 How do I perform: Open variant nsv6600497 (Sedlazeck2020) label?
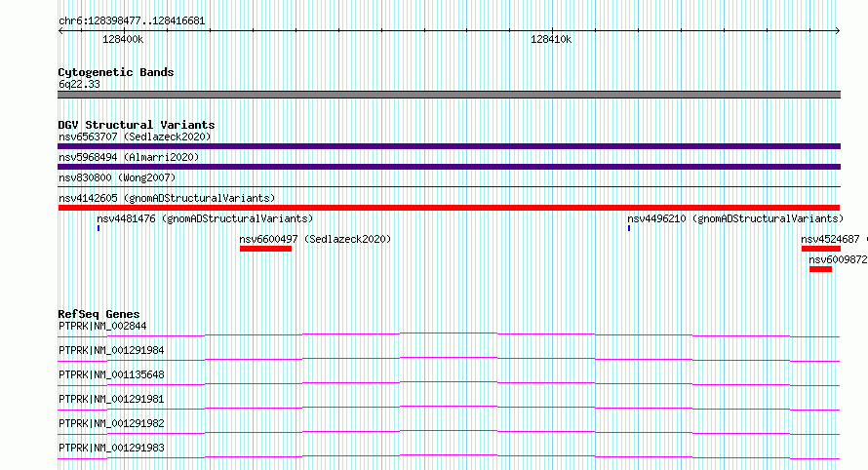(315, 239)
